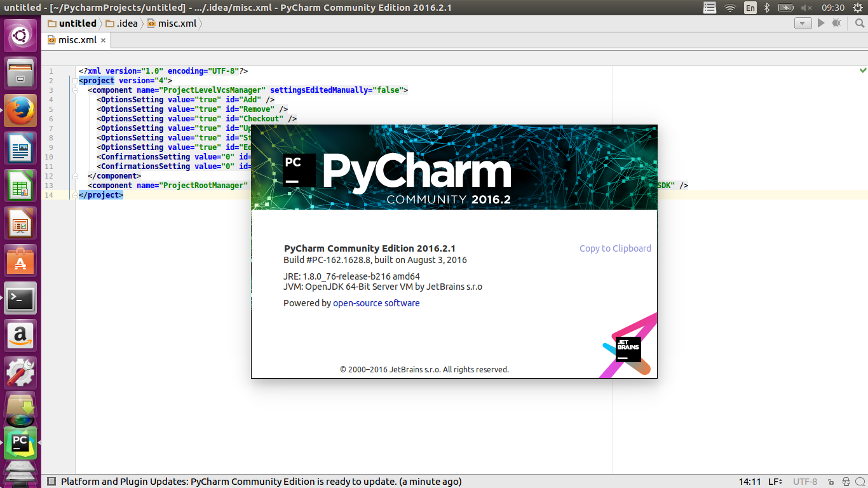Click the 09:30 clock in the top panel
Screen dimensions: 868x488
coord(833,8)
